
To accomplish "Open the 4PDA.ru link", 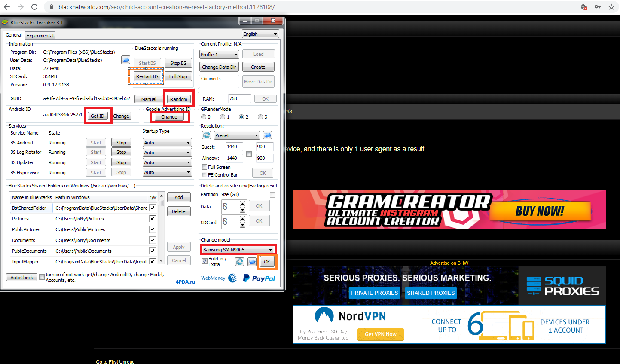I will pyautogui.click(x=185, y=282).
